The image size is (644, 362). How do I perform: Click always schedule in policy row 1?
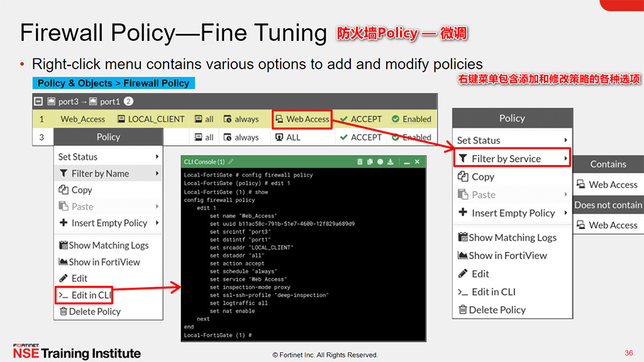(241, 119)
